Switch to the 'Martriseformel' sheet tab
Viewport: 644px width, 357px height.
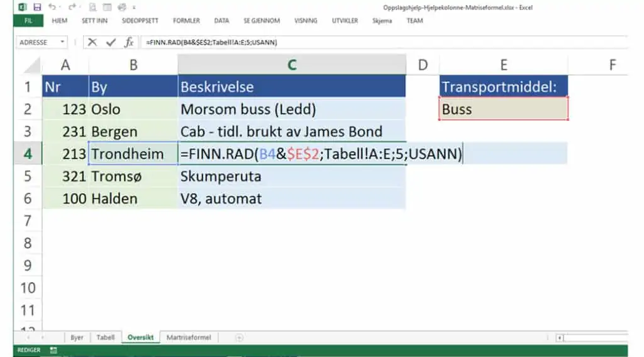(x=189, y=337)
